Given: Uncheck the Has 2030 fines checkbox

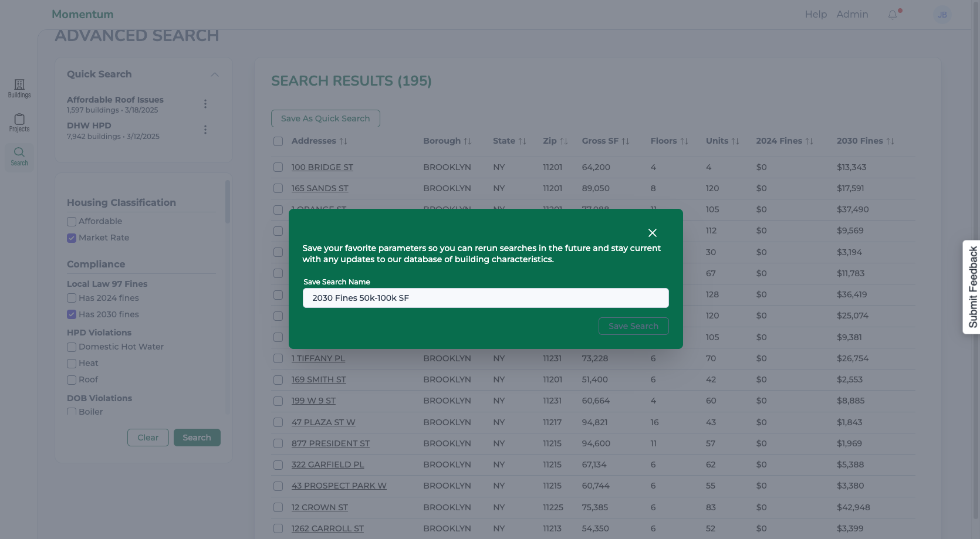Looking at the screenshot, I should pyautogui.click(x=72, y=314).
